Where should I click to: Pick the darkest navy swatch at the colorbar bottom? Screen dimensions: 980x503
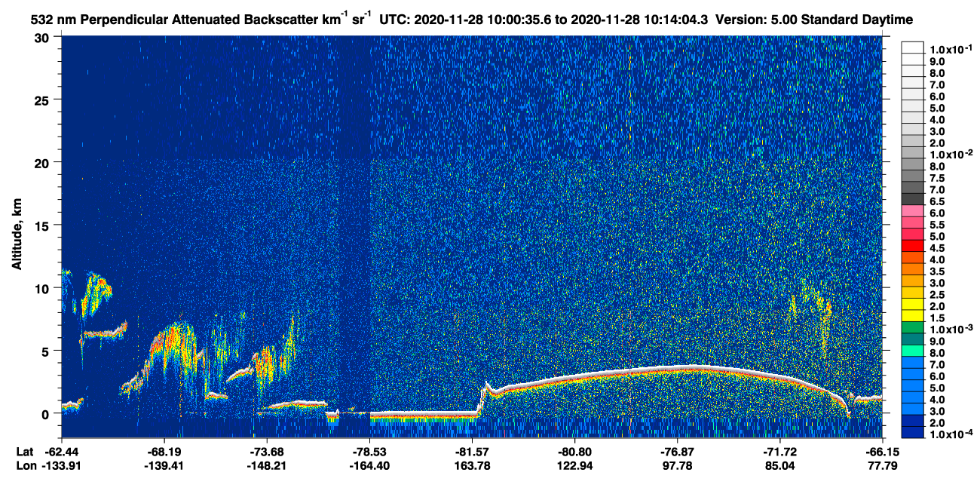click(x=913, y=434)
